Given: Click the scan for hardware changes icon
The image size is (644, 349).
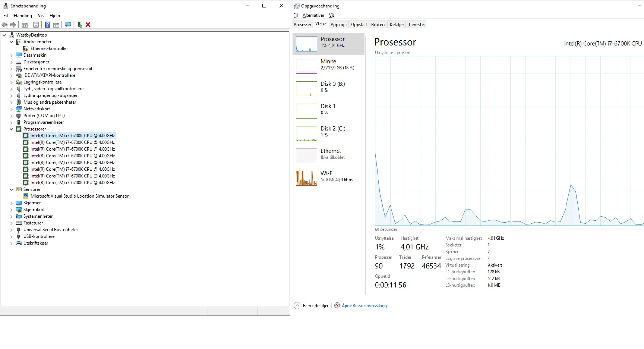Looking at the screenshot, I should [68, 25].
